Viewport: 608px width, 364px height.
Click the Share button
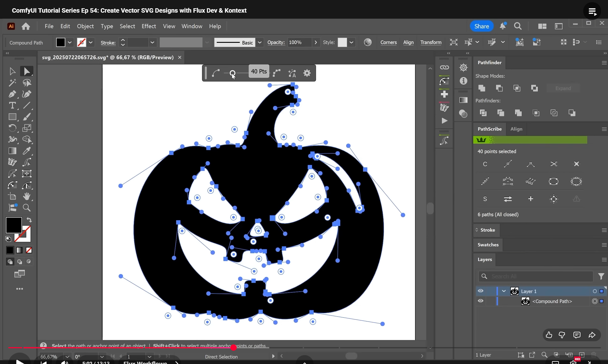click(481, 26)
